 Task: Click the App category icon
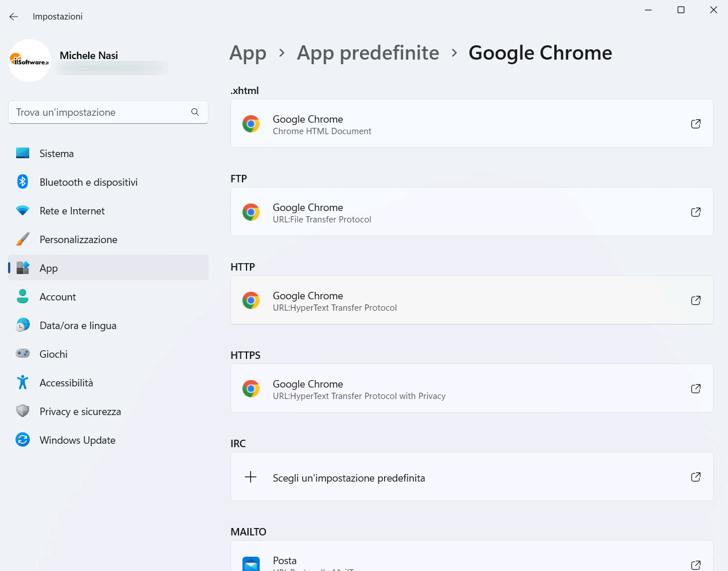click(x=23, y=268)
